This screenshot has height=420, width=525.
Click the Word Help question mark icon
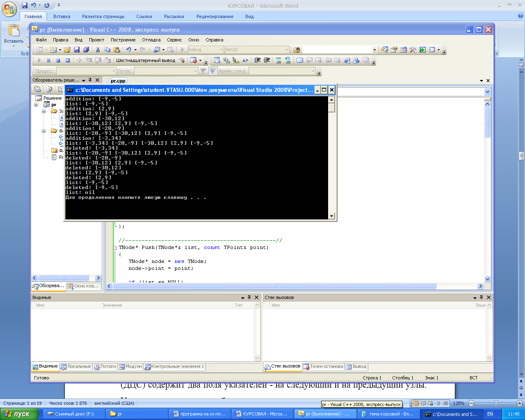pyautogui.click(x=520, y=16)
